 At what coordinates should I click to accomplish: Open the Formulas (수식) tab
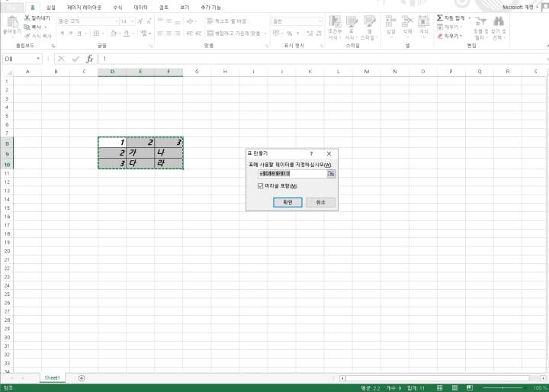[x=117, y=8]
